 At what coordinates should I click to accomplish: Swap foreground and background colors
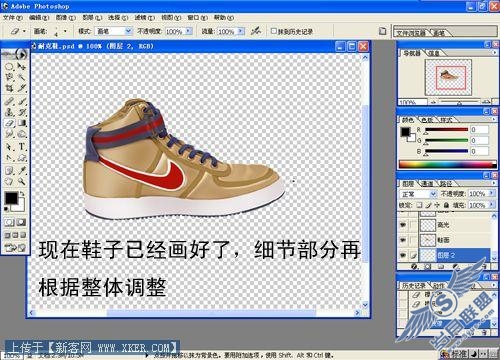point(22,194)
